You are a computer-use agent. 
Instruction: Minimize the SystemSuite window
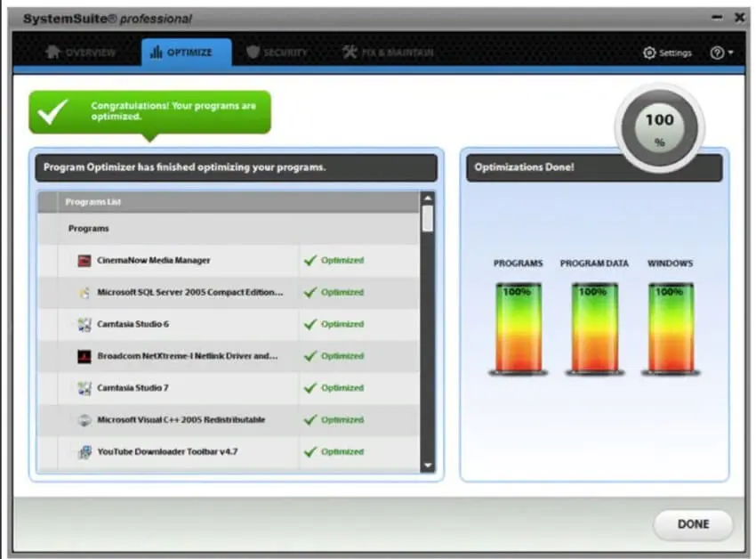coord(717,18)
